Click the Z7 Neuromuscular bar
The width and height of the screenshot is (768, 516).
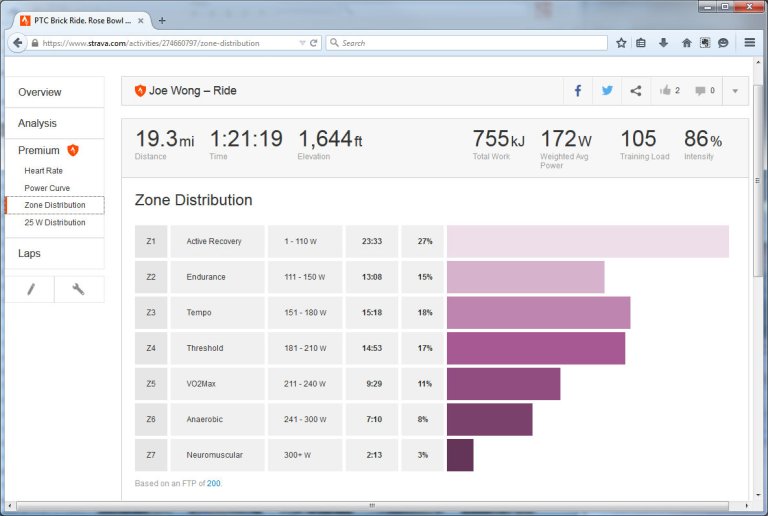(x=460, y=455)
